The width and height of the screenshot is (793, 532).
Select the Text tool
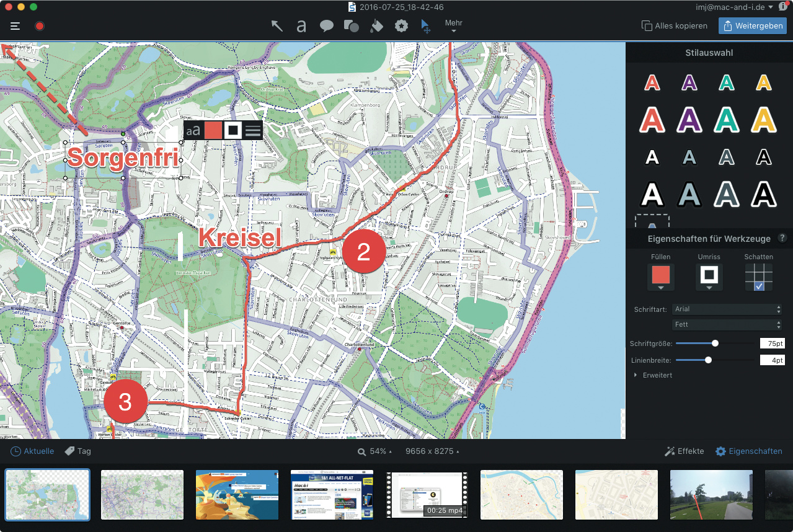[301, 26]
